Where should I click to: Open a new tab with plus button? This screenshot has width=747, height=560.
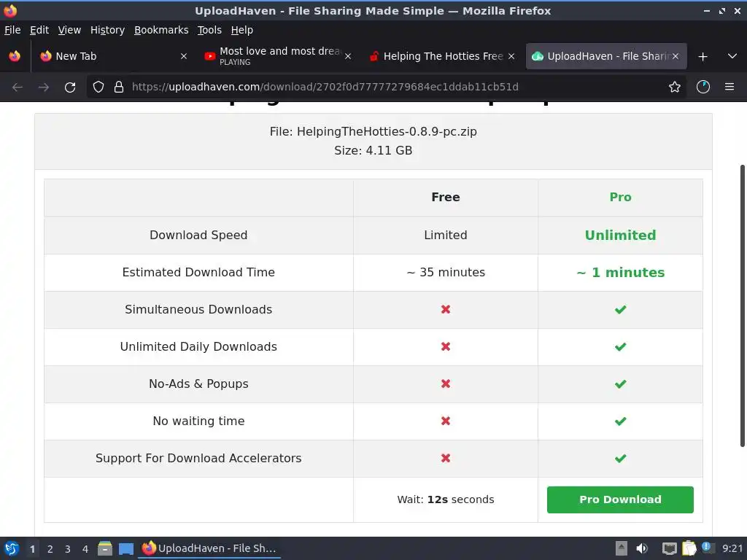[703, 57]
